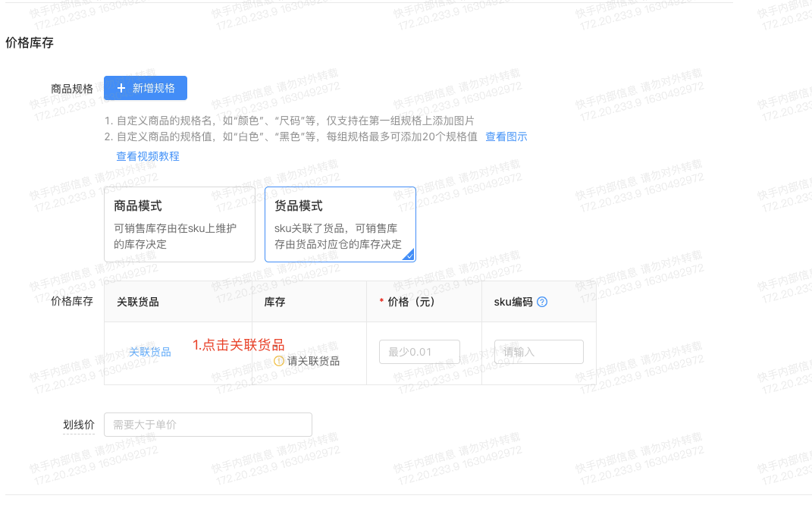The image size is (812, 505).
Task: Click the 商品规格 label
Action: point(72,89)
